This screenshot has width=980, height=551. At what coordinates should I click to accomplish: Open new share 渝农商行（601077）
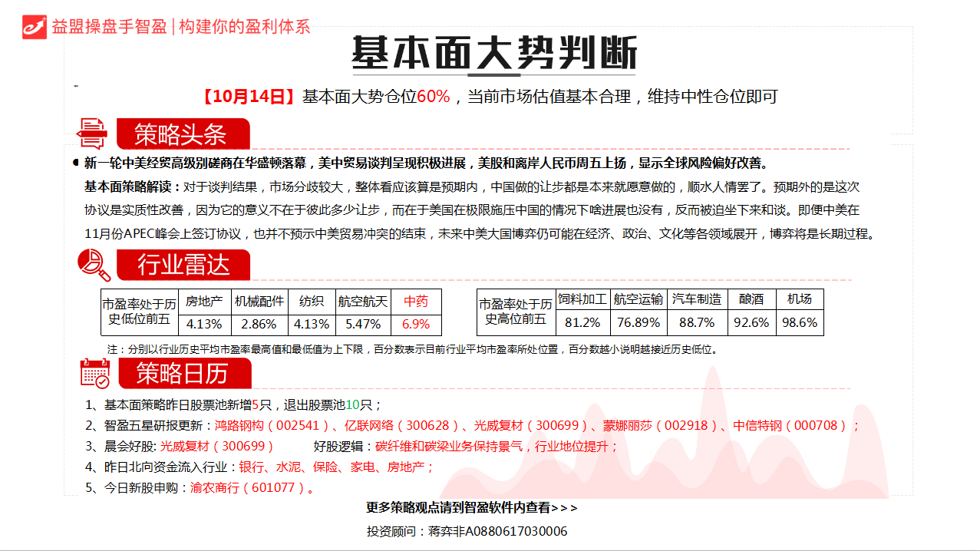248,487
